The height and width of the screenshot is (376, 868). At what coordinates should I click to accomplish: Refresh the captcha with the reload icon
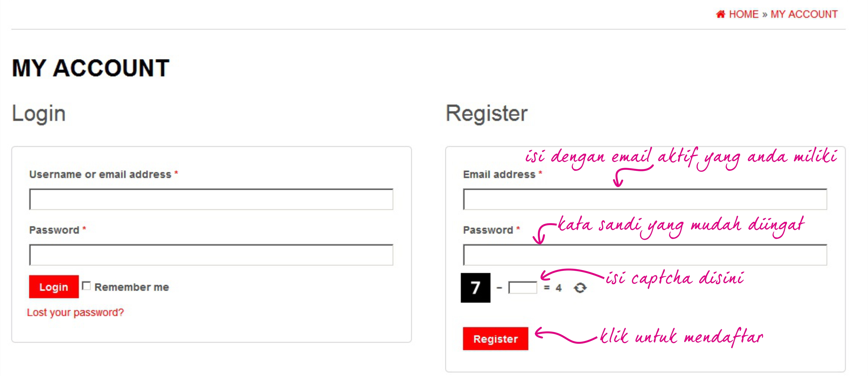click(x=580, y=288)
